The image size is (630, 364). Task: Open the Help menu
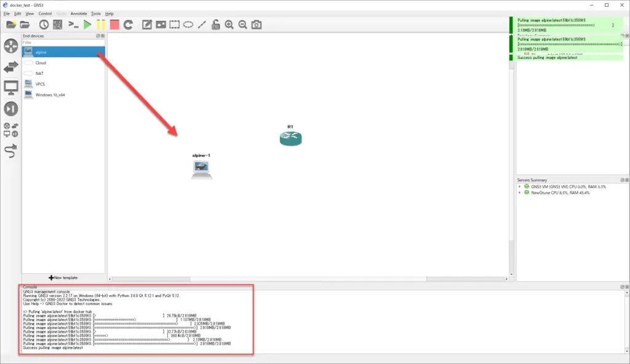(x=110, y=14)
